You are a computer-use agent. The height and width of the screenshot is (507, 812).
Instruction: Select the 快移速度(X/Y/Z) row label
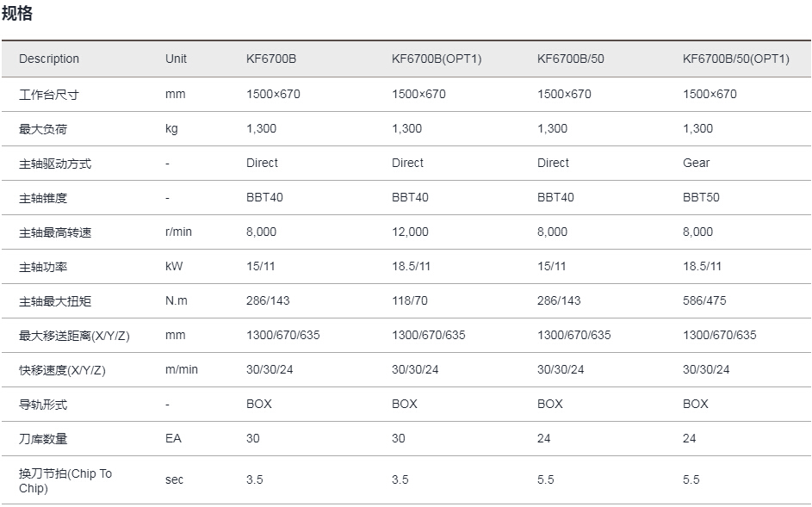(x=62, y=370)
